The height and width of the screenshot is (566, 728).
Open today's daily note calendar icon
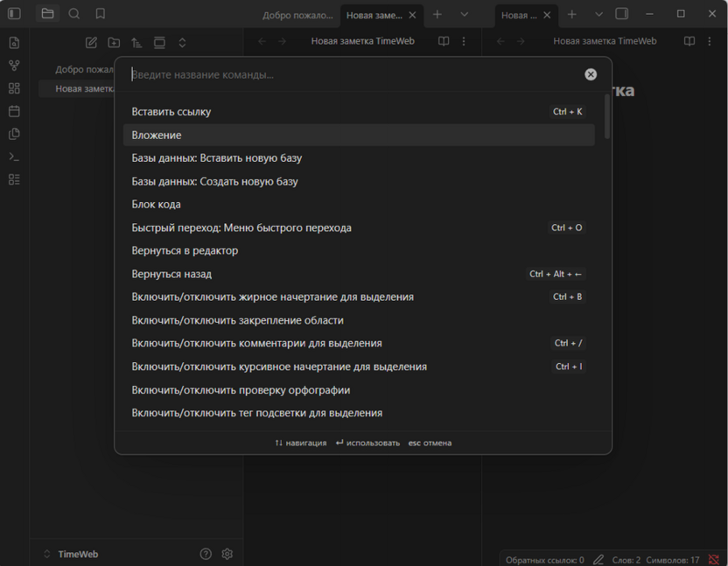(x=14, y=111)
